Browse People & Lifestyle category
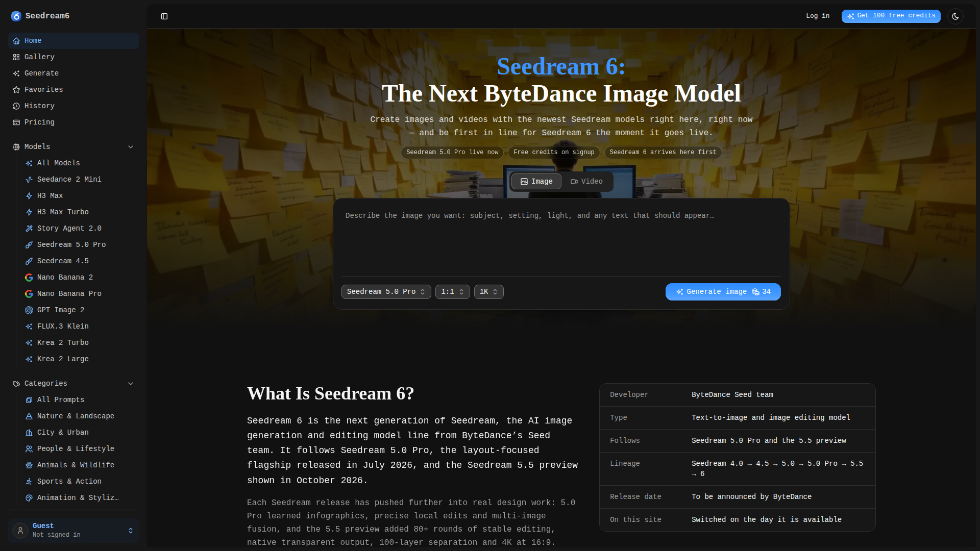 coord(80,449)
